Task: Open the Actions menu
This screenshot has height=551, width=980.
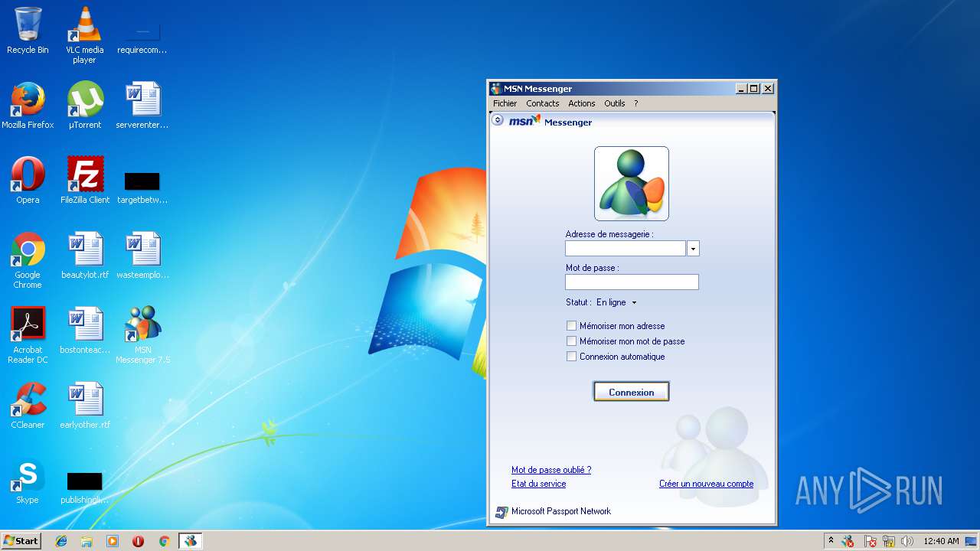Action: (581, 103)
